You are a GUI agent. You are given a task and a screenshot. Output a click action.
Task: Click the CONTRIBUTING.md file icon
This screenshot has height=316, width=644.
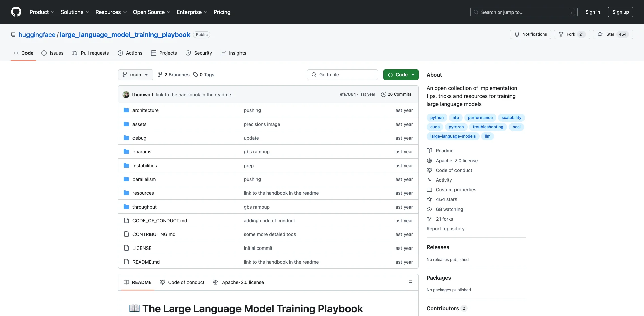(x=126, y=234)
